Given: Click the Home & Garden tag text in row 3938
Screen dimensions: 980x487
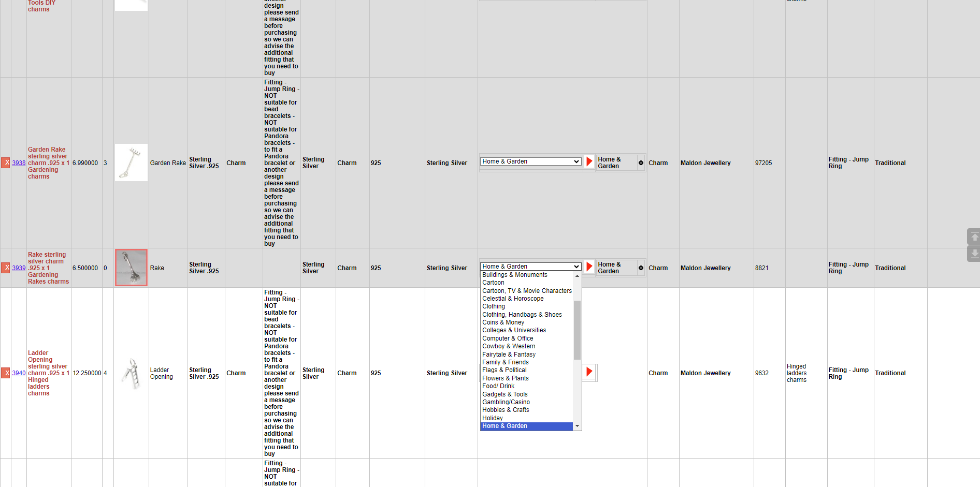Looking at the screenshot, I should pyautogui.click(x=609, y=163).
